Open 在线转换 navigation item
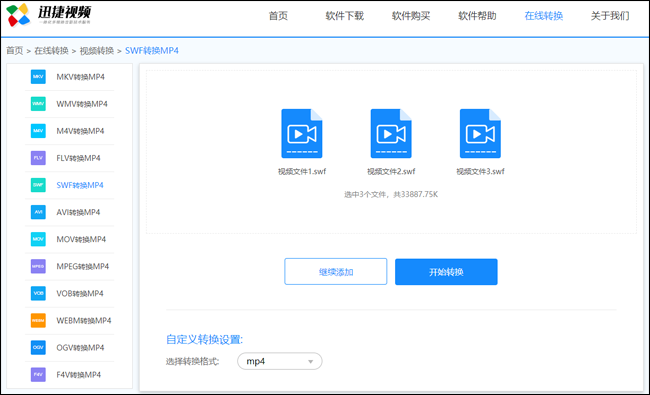The height and width of the screenshot is (395, 650). [x=543, y=16]
